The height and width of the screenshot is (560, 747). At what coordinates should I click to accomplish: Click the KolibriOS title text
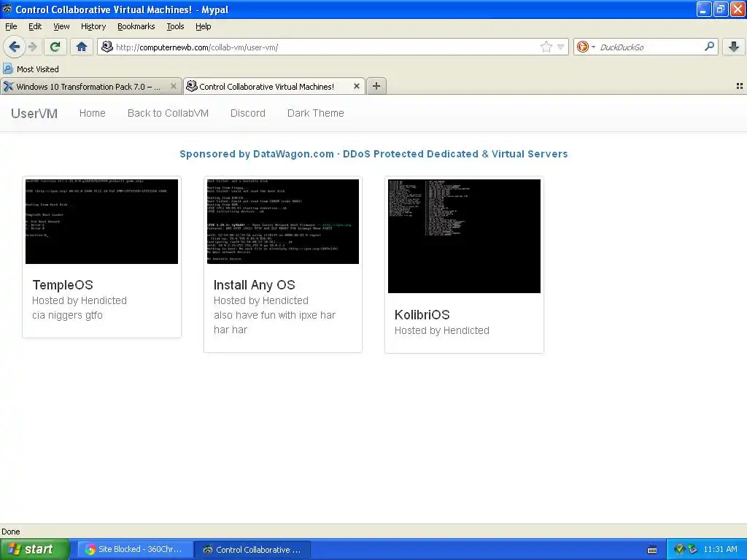point(422,315)
